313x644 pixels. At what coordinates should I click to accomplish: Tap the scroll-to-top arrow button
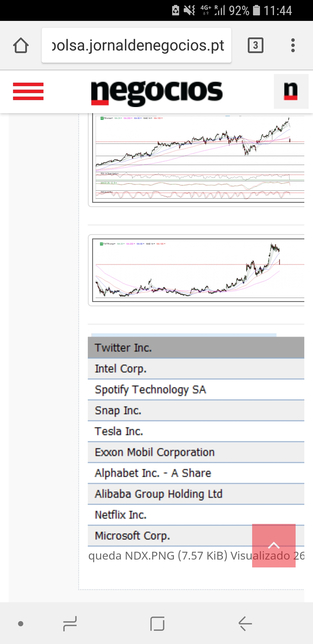(274, 545)
